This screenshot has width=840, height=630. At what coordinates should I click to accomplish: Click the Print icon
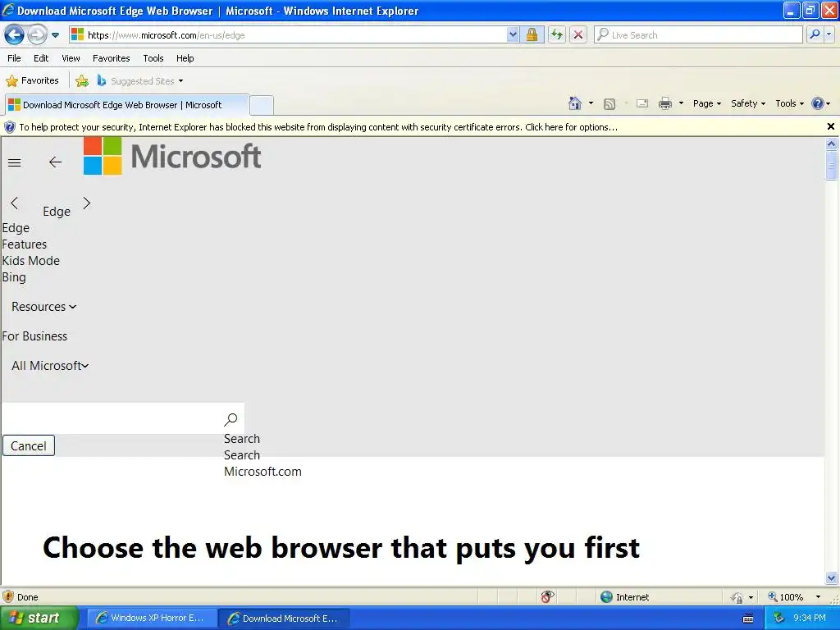(x=664, y=103)
